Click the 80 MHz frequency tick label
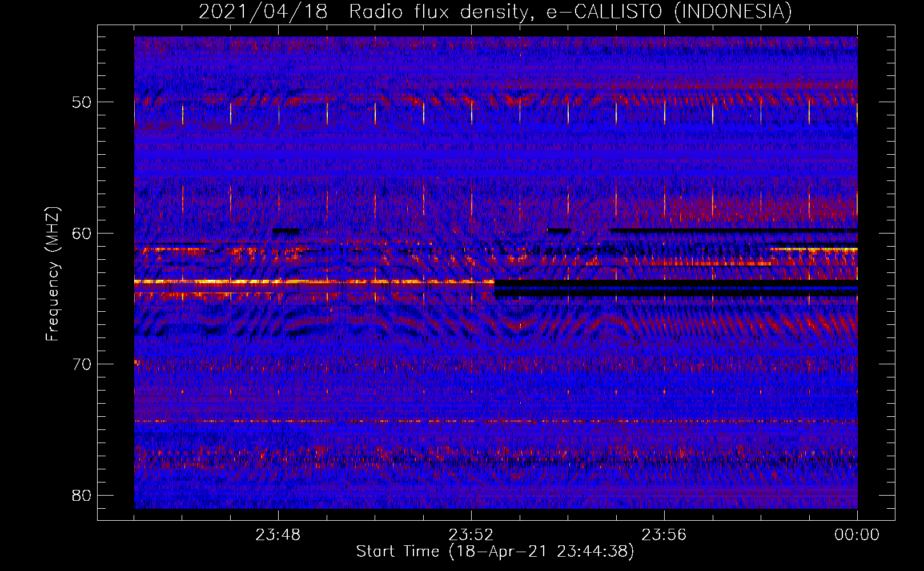924x571 pixels. (82, 494)
